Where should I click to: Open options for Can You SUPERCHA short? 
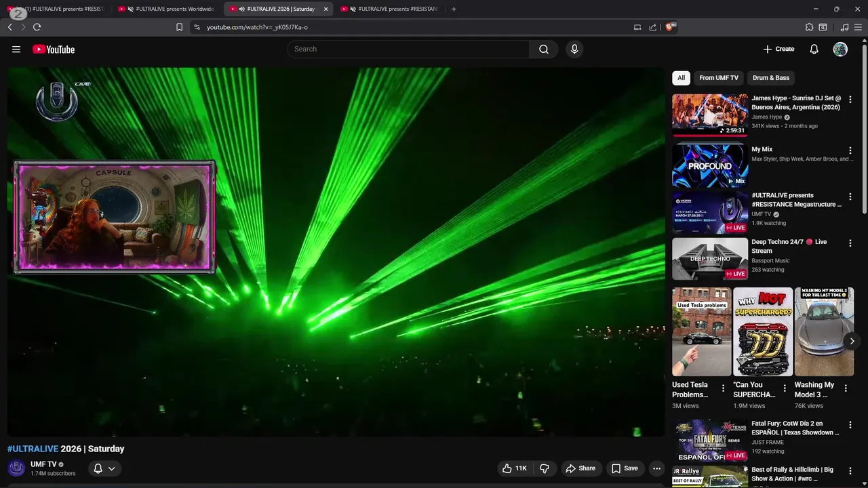tap(785, 388)
